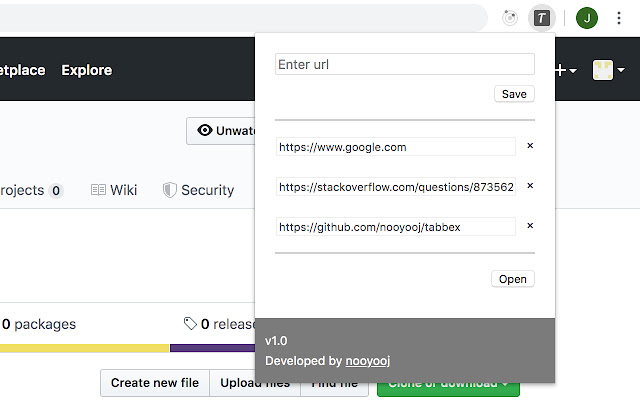Switch to the Projects tab
This screenshot has height=400, width=640.
point(31,190)
